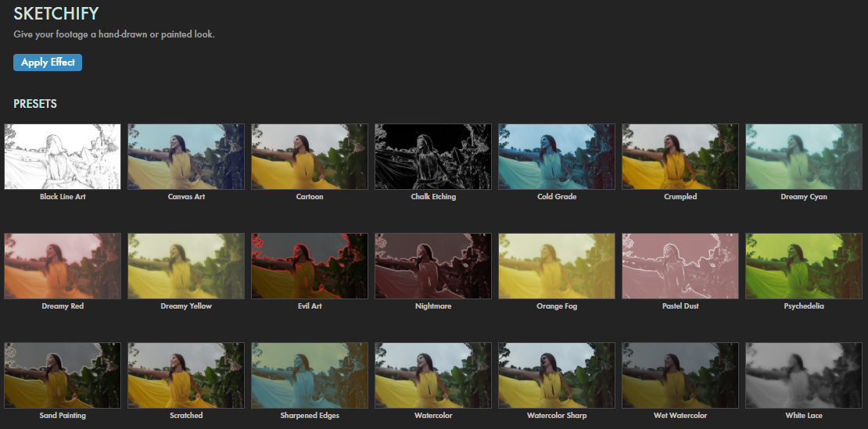Click the SKETCHIFY title heading
Viewport: 868px width, 429px height.
pyautogui.click(x=56, y=14)
